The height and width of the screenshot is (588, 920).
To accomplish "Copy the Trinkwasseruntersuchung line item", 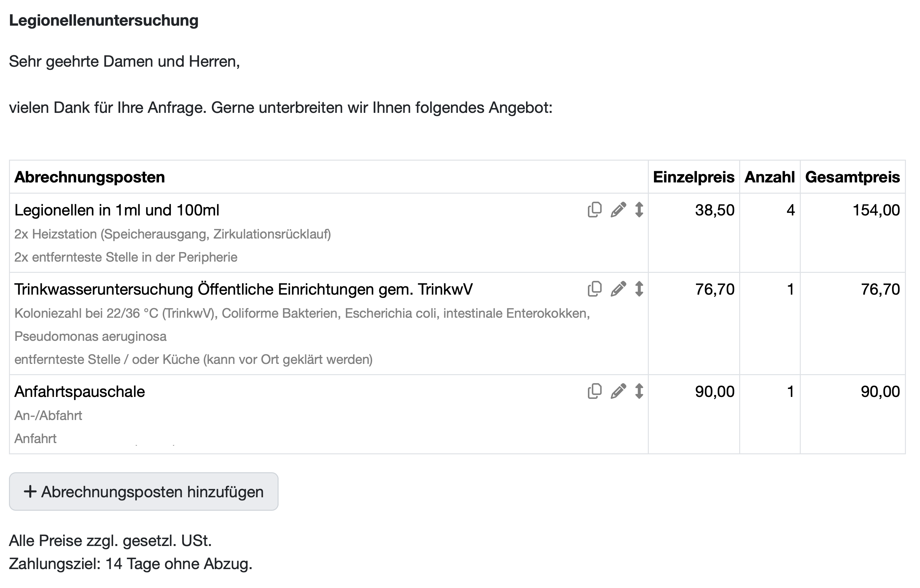I will 595,290.
